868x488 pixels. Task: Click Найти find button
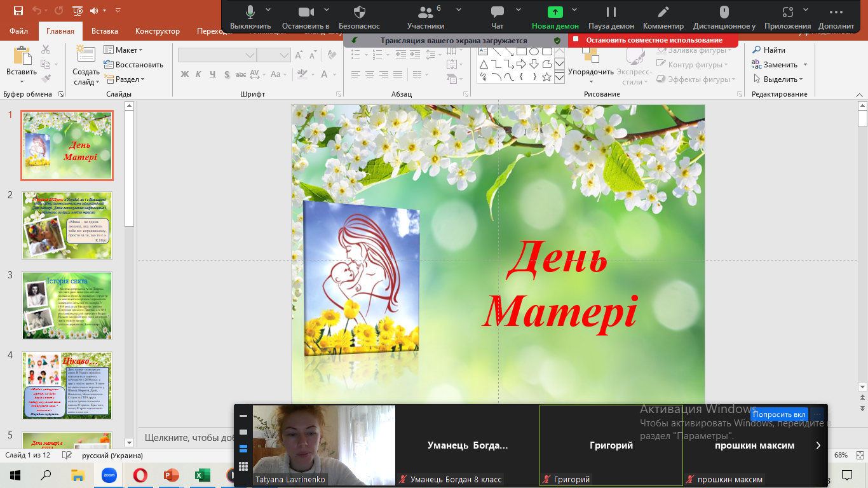pos(769,50)
